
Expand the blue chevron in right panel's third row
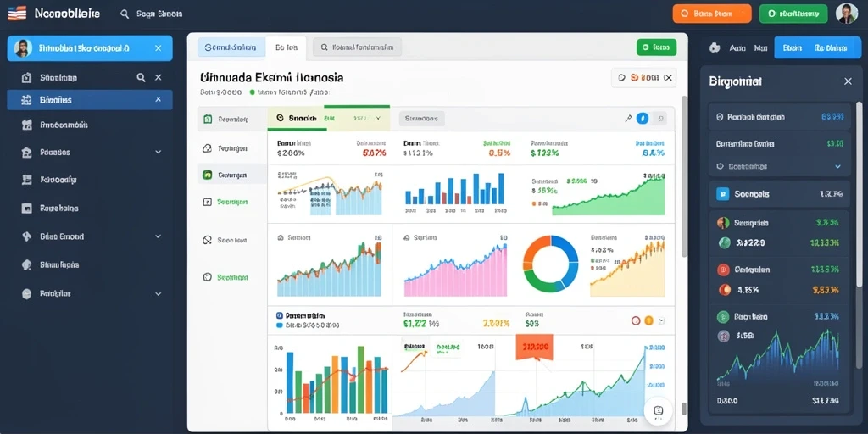(837, 166)
